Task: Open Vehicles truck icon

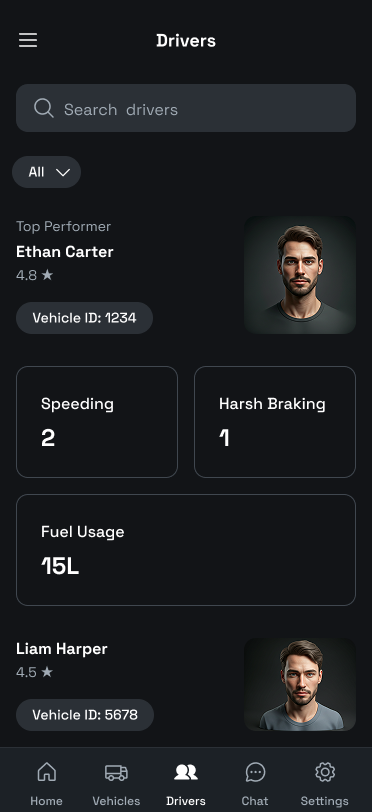Action: point(116,772)
